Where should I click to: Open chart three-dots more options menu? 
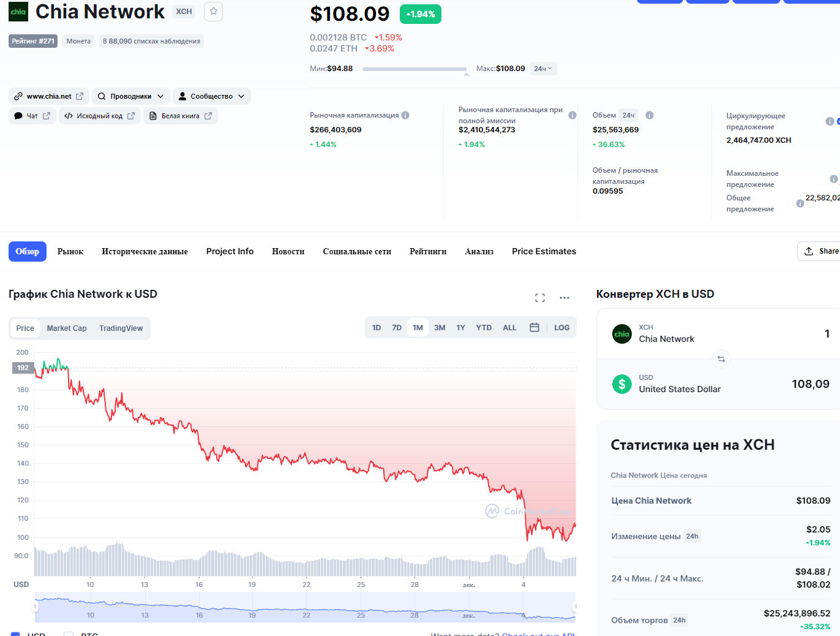tap(564, 298)
